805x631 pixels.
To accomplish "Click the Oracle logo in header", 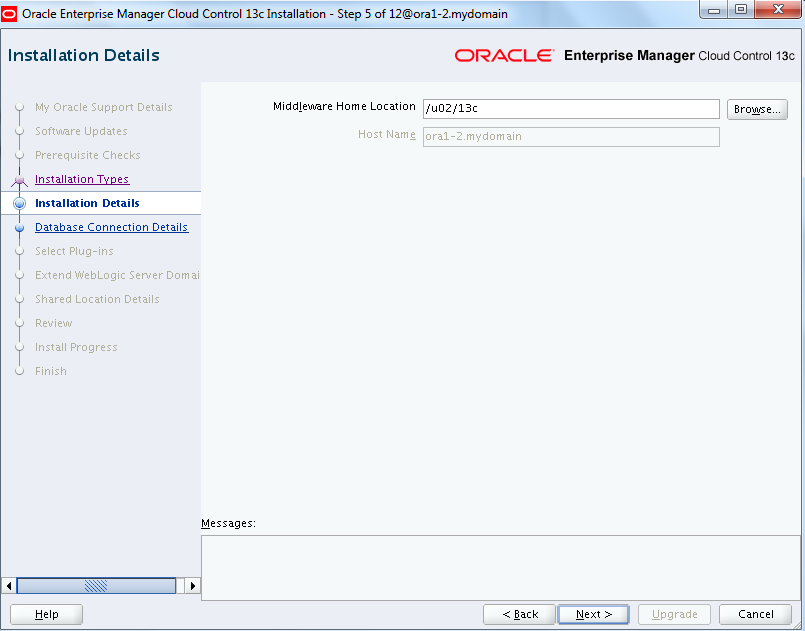I will point(503,56).
